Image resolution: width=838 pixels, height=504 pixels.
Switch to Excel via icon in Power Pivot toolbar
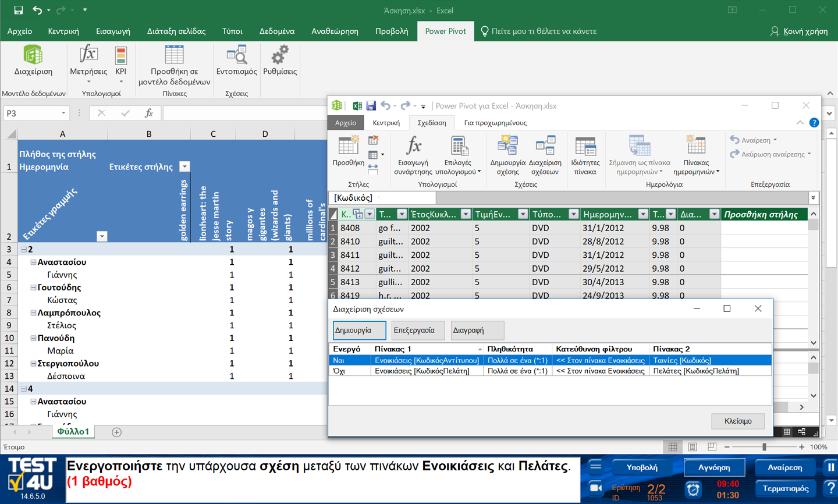[x=357, y=106]
